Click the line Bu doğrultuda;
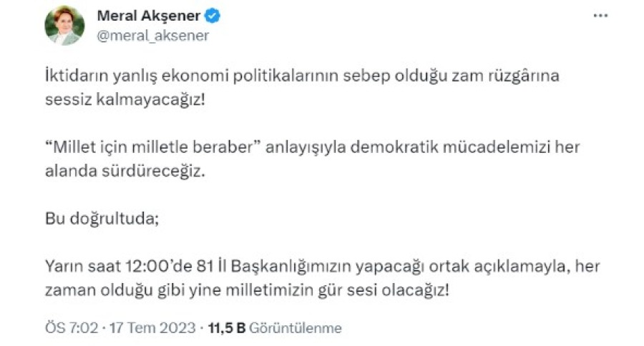The width and height of the screenshot is (644, 346). pos(97,217)
